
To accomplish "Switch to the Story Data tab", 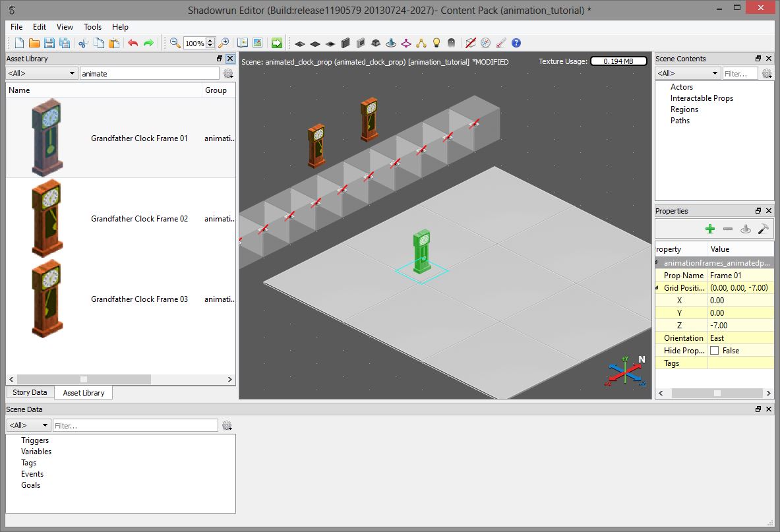I will pos(30,392).
